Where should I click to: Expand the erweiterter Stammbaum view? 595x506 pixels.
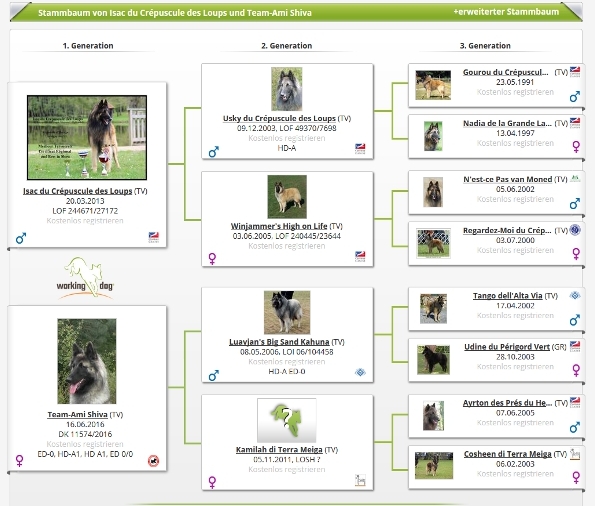pos(506,12)
